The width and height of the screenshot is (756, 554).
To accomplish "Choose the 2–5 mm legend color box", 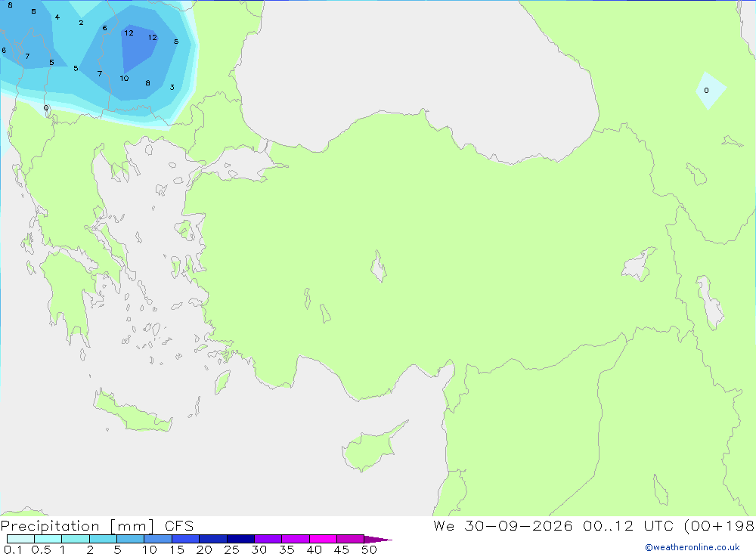I will 103,539.
